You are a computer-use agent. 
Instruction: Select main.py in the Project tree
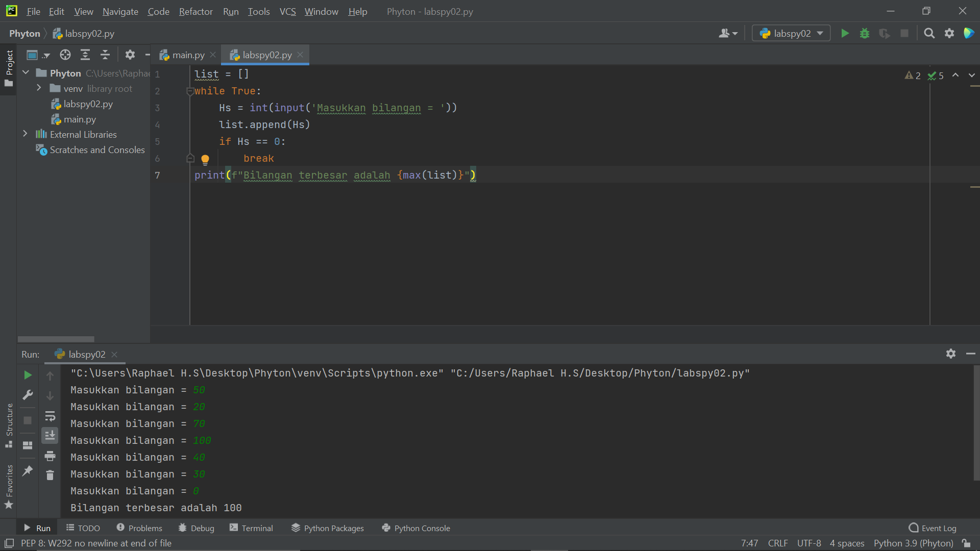(x=73, y=119)
